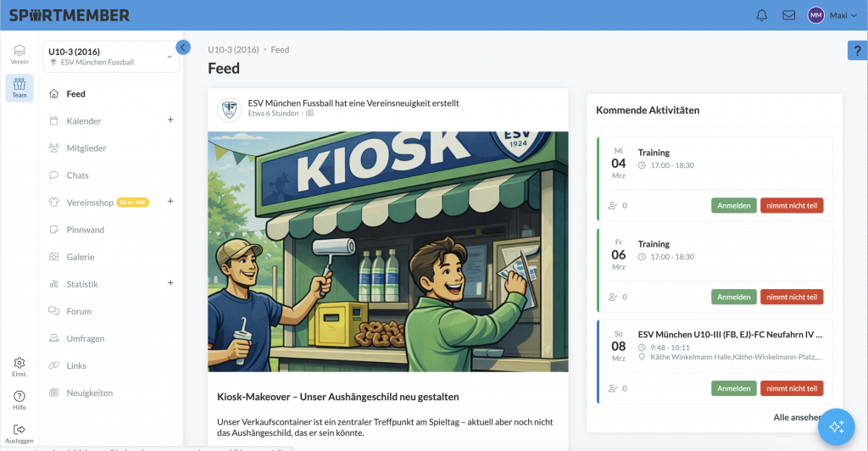The image size is (868, 451).
Task: Open the 'Alle ansehen' activities link
Action: (796, 417)
